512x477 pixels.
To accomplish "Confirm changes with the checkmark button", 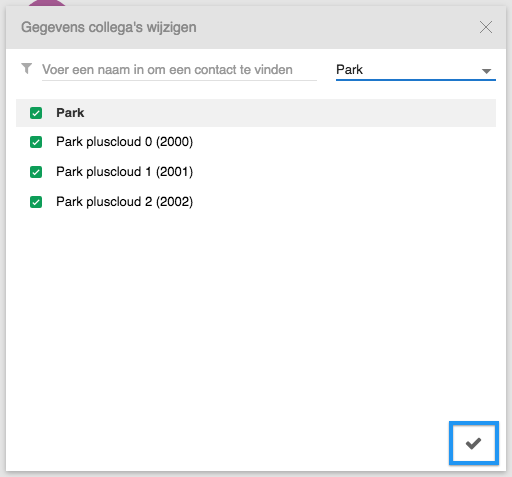I will pos(473,443).
